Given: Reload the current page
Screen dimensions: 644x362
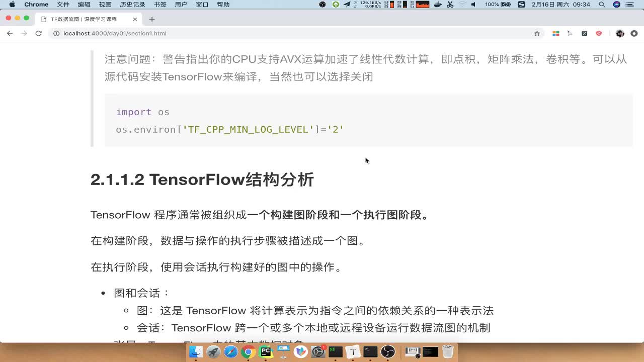Looking at the screenshot, I should point(38,33).
